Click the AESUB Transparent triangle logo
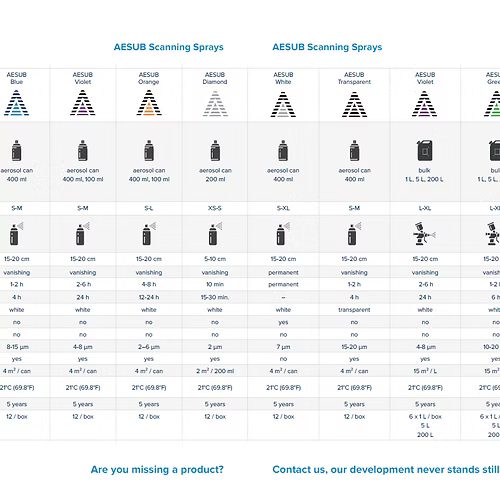Image resolution: width=500 pixels, height=500 pixels. coord(354,104)
